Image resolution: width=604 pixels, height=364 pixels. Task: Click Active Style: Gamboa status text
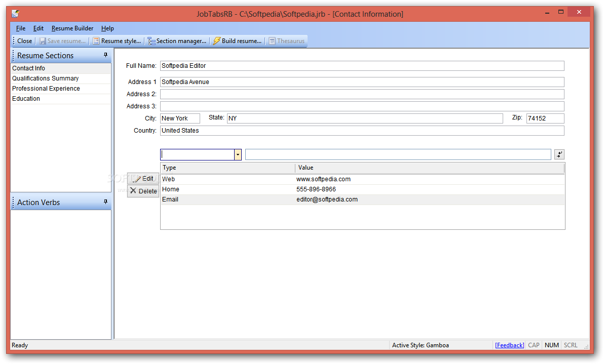tap(420, 345)
